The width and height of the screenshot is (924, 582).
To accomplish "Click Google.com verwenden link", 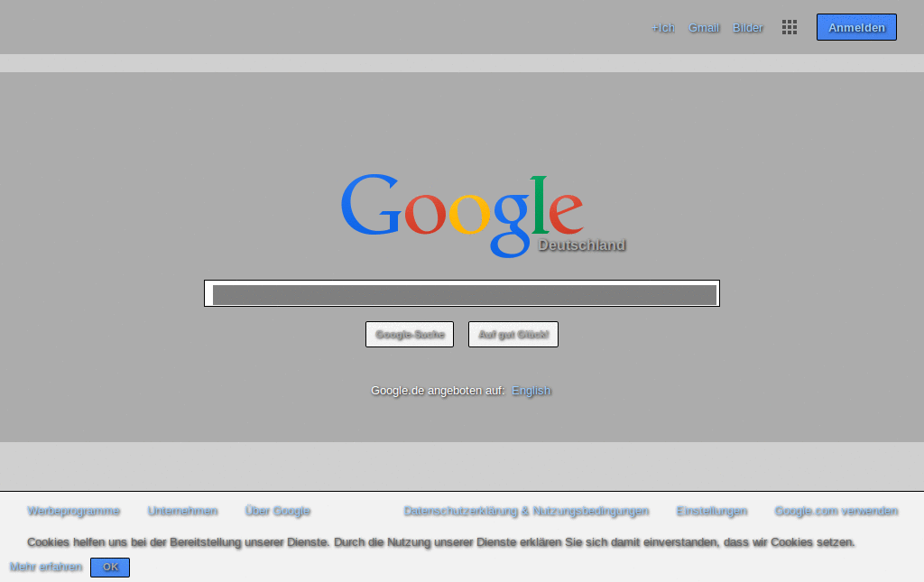I will pyautogui.click(x=836, y=511).
